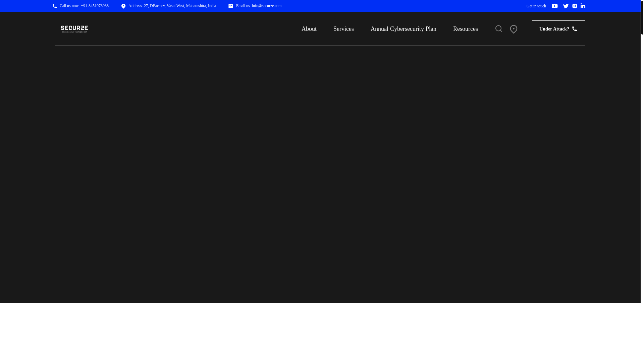
Task: Open the Resources menu
Action: tap(466, 29)
